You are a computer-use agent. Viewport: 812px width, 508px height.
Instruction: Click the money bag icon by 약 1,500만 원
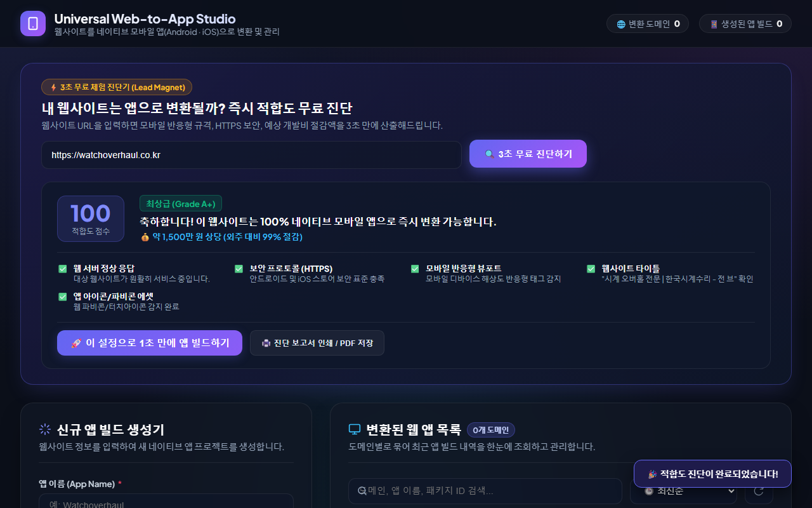[145, 237]
